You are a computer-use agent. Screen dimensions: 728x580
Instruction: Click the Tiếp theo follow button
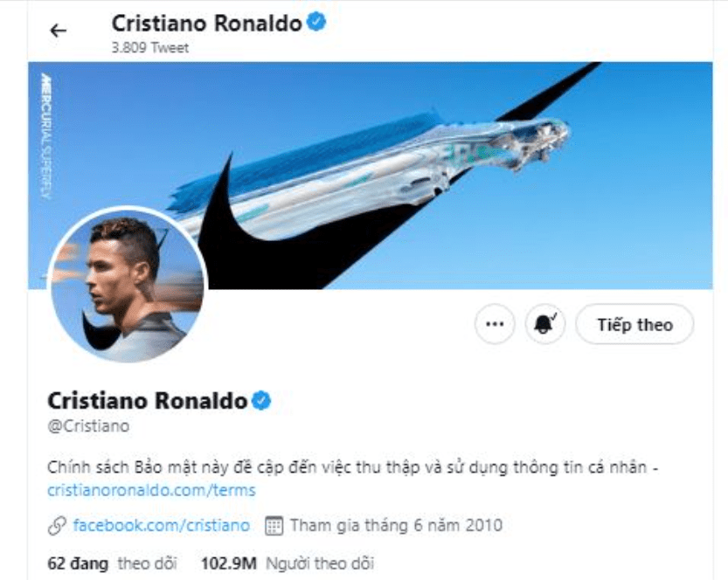coord(634,325)
